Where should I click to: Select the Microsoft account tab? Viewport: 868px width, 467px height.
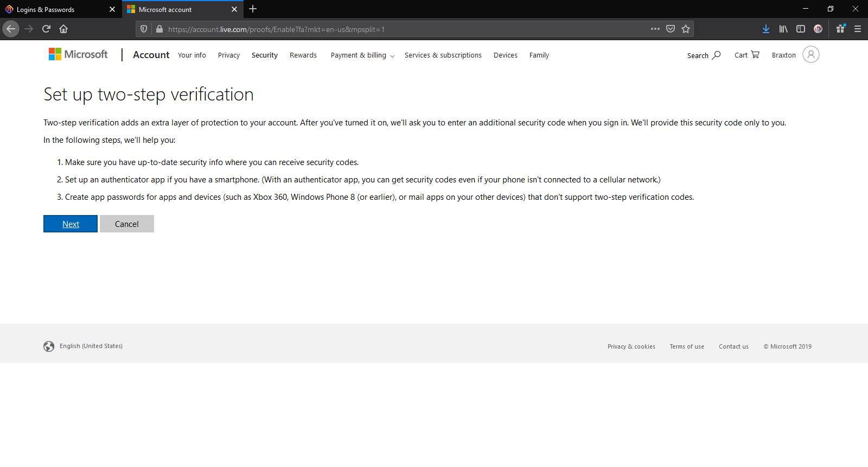tap(183, 9)
